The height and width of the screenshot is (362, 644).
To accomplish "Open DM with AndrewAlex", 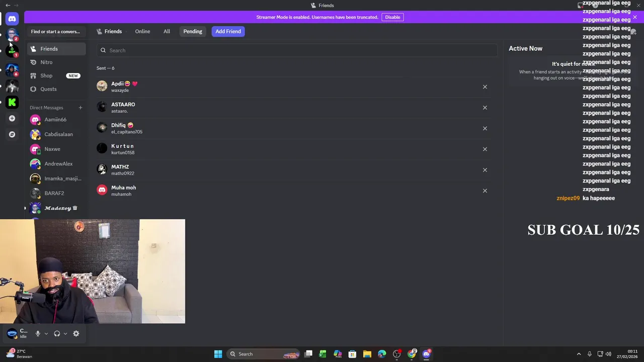I will coord(56,164).
